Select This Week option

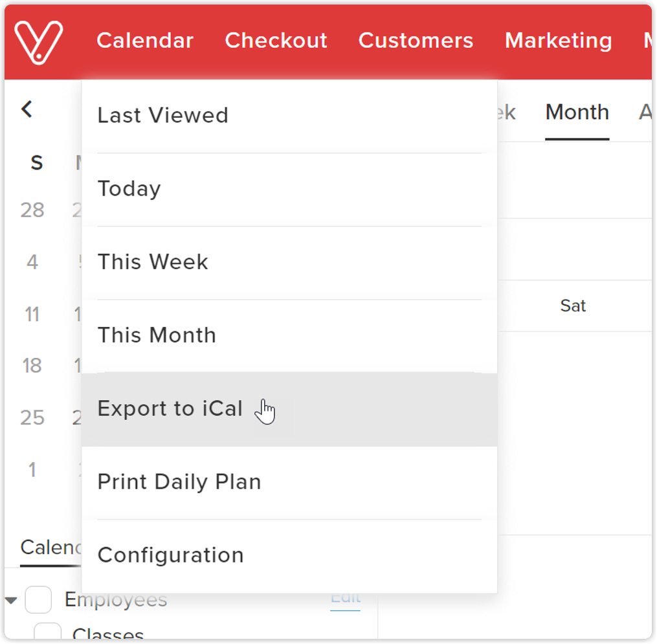point(153,262)
